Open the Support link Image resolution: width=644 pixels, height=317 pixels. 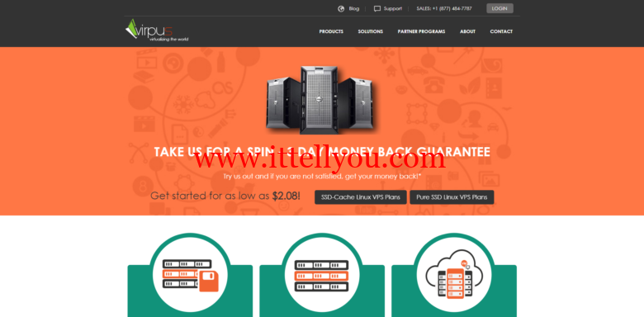point(393,8)
